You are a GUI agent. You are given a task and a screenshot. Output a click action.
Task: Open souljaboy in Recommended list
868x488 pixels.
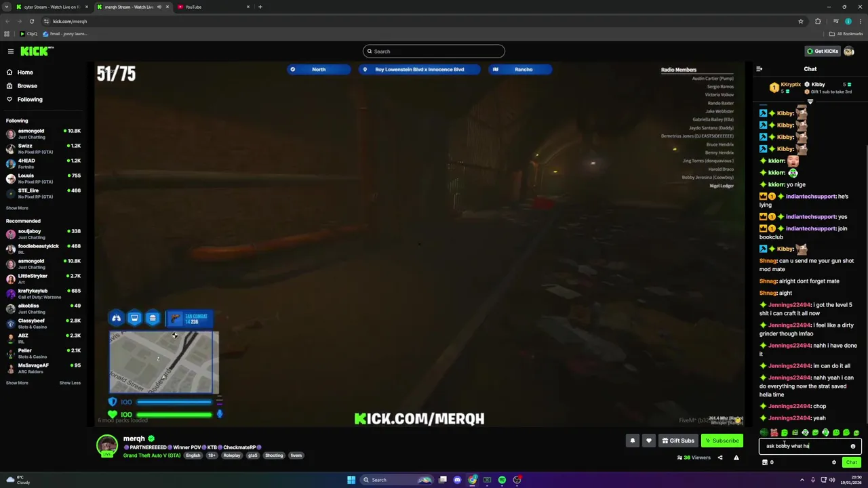pos(43,234)
